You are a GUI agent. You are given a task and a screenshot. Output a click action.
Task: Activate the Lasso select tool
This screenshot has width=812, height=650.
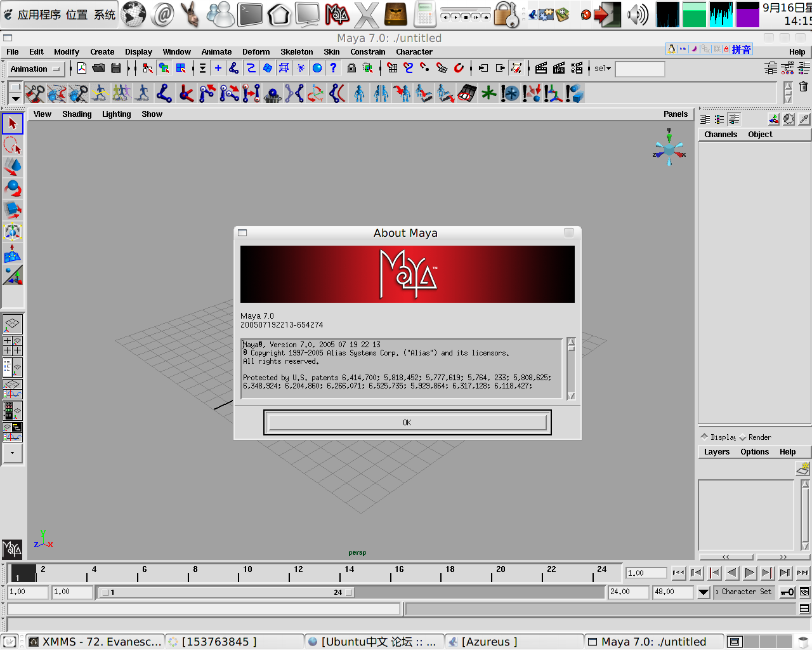[x=13, y=145]
